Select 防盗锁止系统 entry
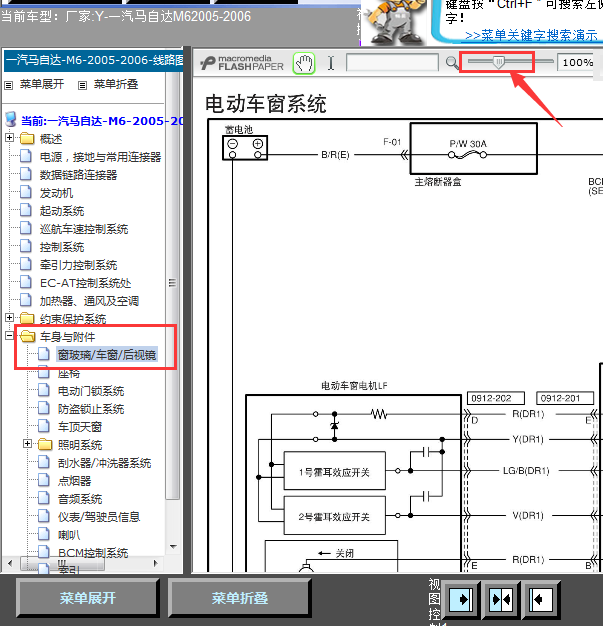Viewport: 603px width, 630px height. coord(91,409)
